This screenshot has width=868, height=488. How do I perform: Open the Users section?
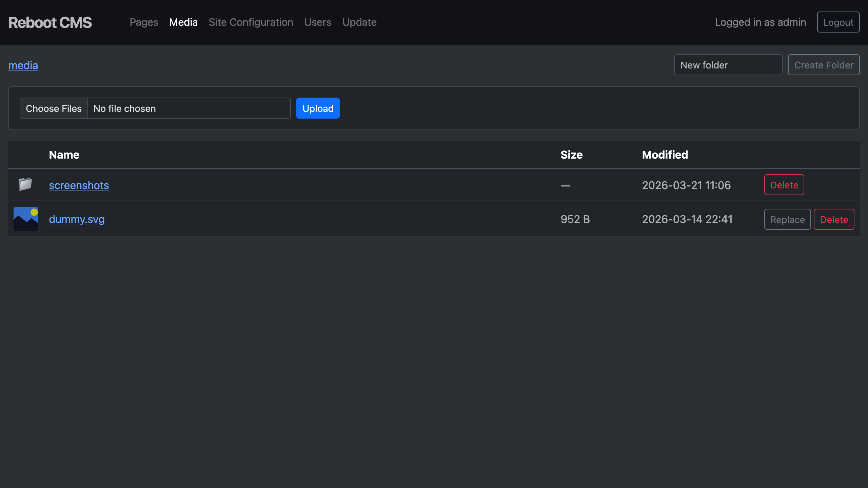(318, 22)
